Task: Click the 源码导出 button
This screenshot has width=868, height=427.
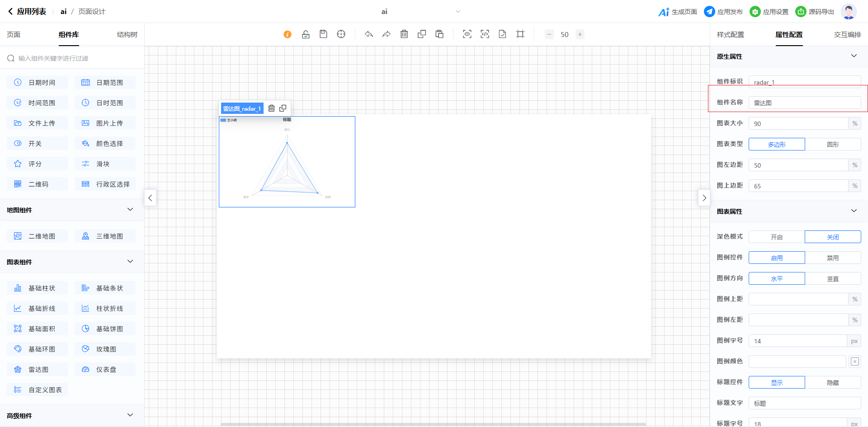Action: point(815,12)
